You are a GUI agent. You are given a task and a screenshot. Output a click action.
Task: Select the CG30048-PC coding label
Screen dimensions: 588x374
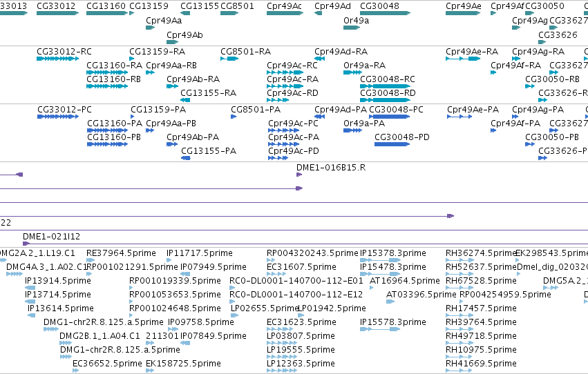[396, 110]
